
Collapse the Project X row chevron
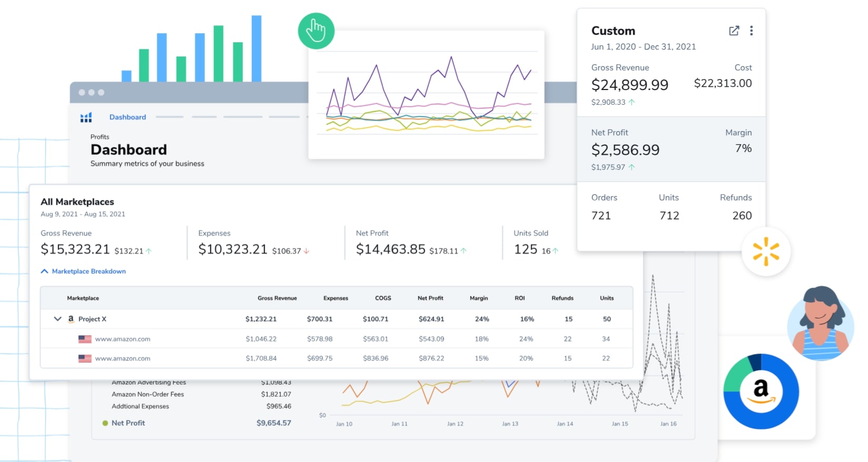[58, 319]
